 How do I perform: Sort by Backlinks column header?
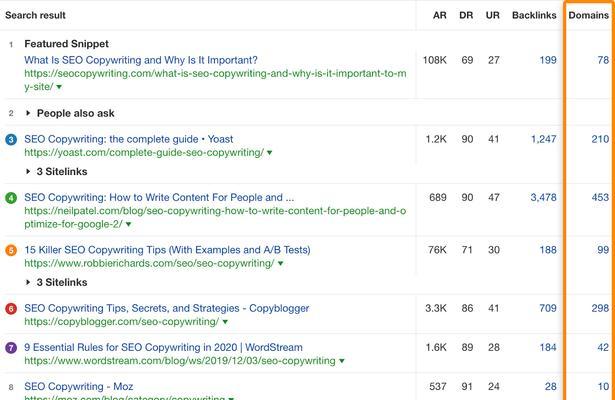534,16
